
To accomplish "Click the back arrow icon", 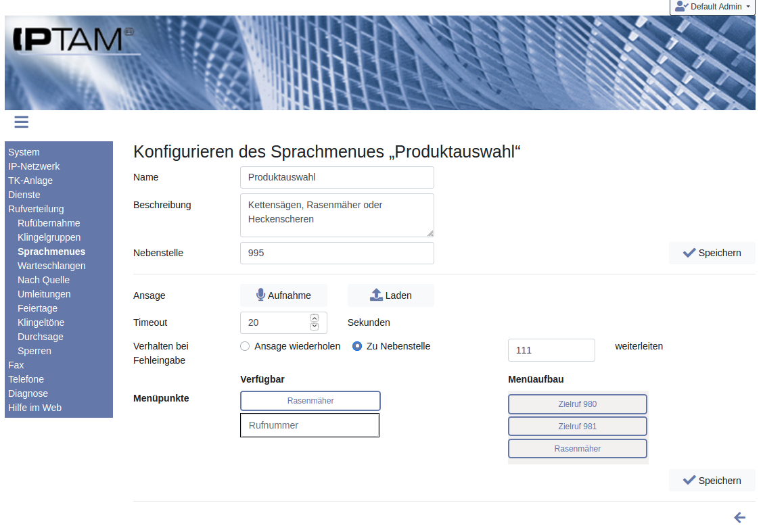I will click(739, 518).
